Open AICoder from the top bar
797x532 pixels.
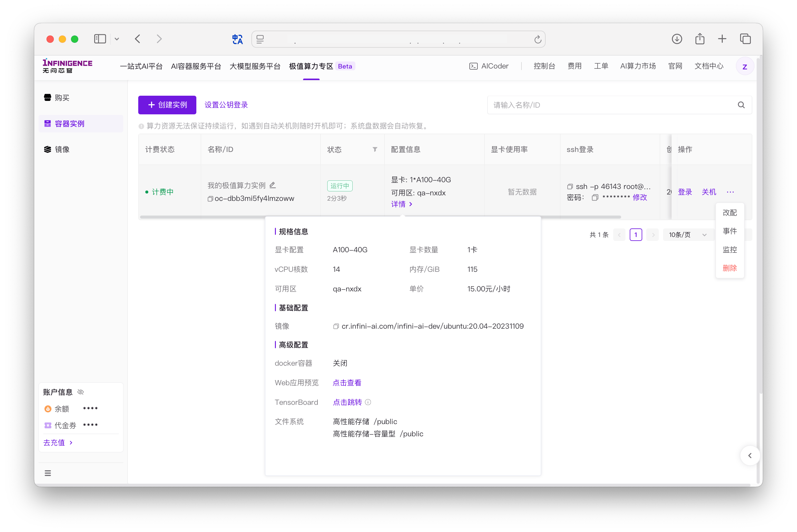(489, 66)
